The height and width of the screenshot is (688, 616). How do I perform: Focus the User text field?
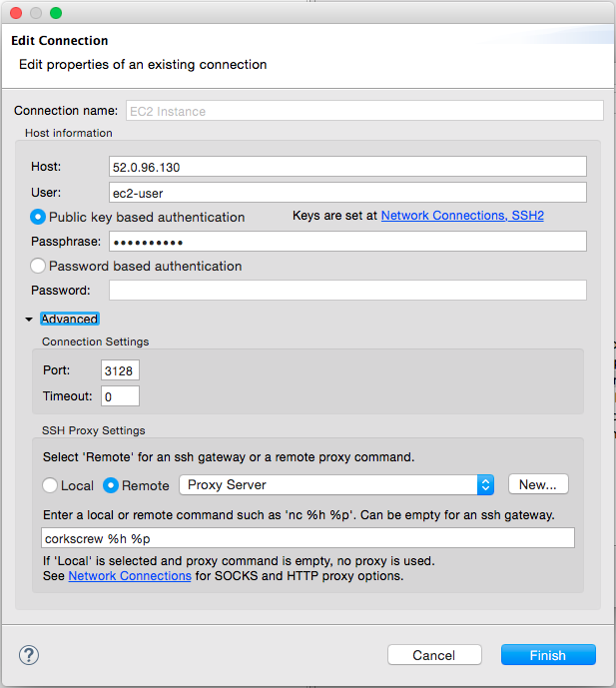[347, 192]
